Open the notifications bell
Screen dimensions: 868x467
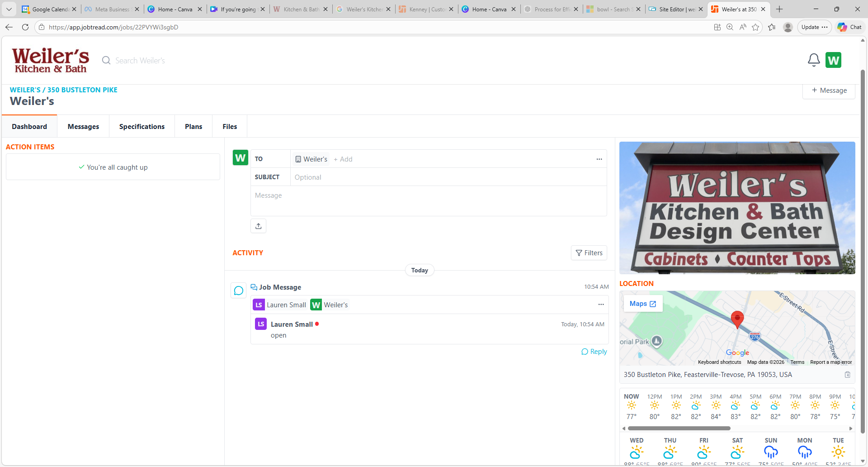(x=814, y=60)
